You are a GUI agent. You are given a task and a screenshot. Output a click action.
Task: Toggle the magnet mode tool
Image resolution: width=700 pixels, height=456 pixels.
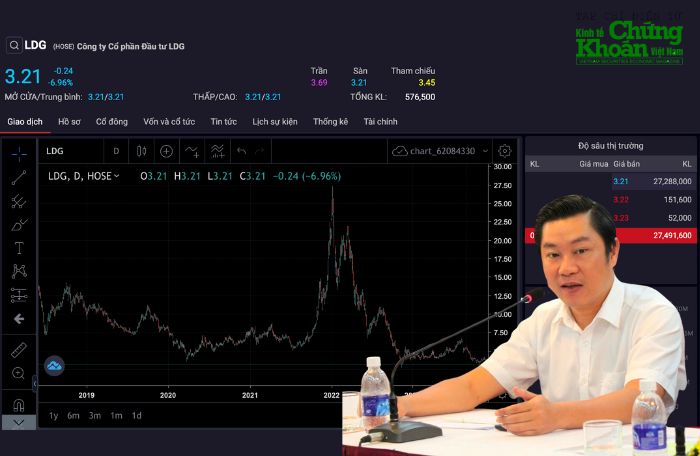19,405
